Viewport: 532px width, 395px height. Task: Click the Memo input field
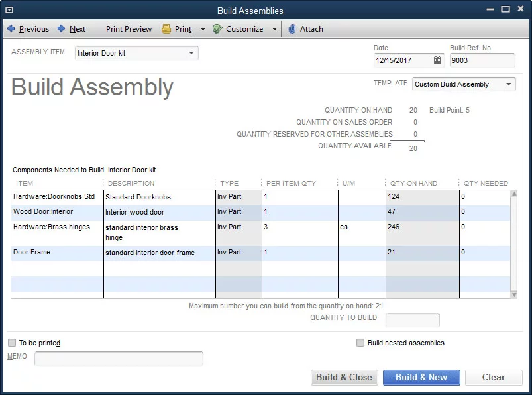119,358
